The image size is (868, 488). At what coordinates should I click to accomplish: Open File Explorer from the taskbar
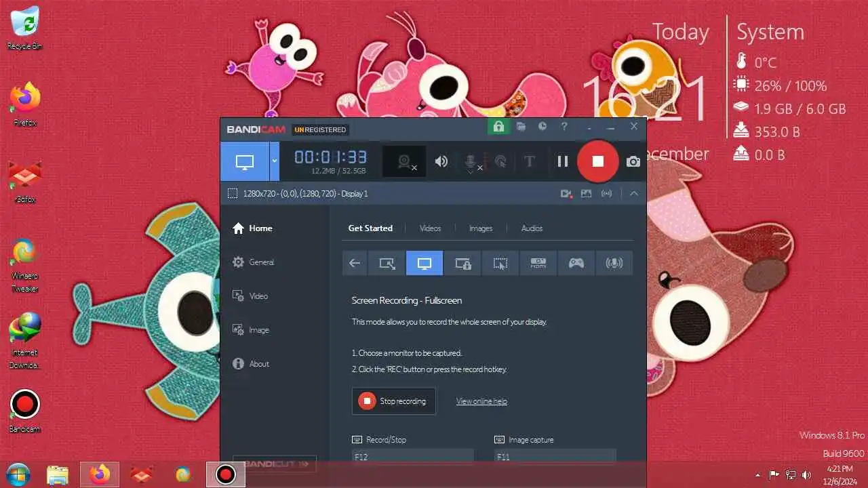(58, 474)
